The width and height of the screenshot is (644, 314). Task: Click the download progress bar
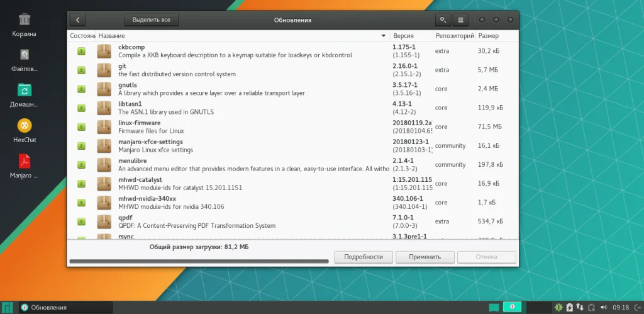click(199, 261)
